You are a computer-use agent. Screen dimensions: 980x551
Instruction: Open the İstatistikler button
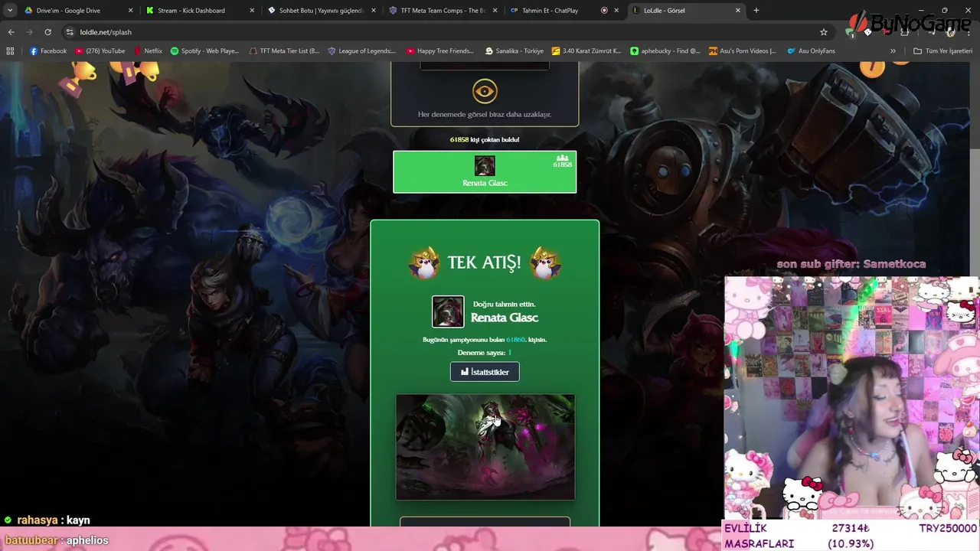coord(485,372)
